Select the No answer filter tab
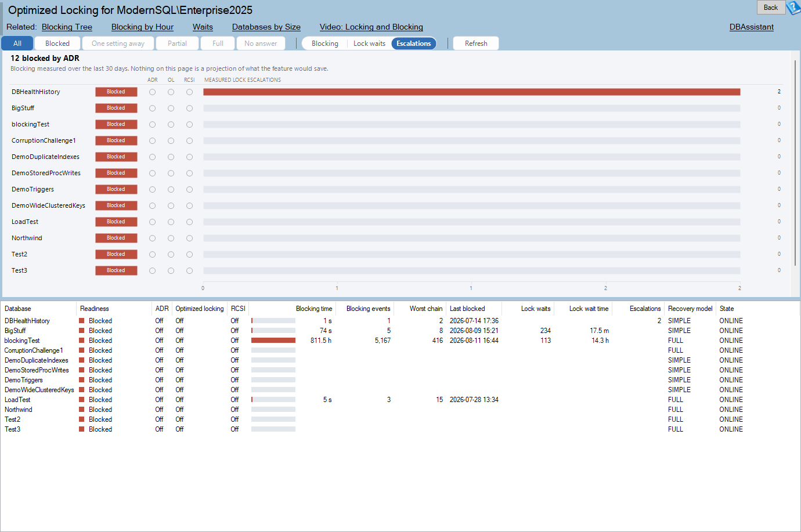The height and width of the screenshot is (532, 801). pyautogui.click(x=261, y=44)
